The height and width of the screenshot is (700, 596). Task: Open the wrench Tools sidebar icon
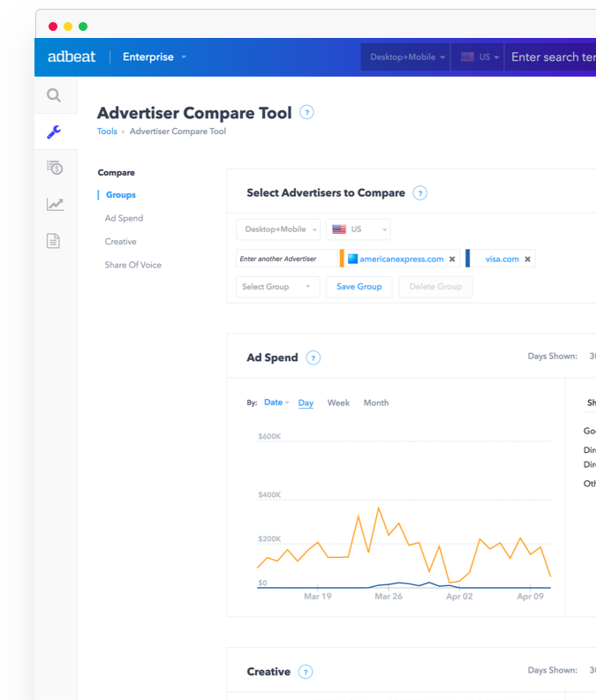click(x=54, y=132)
